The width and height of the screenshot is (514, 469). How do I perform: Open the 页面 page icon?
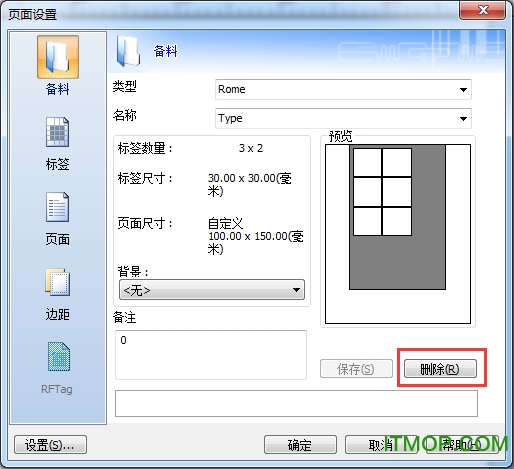[x=58, y=207]
